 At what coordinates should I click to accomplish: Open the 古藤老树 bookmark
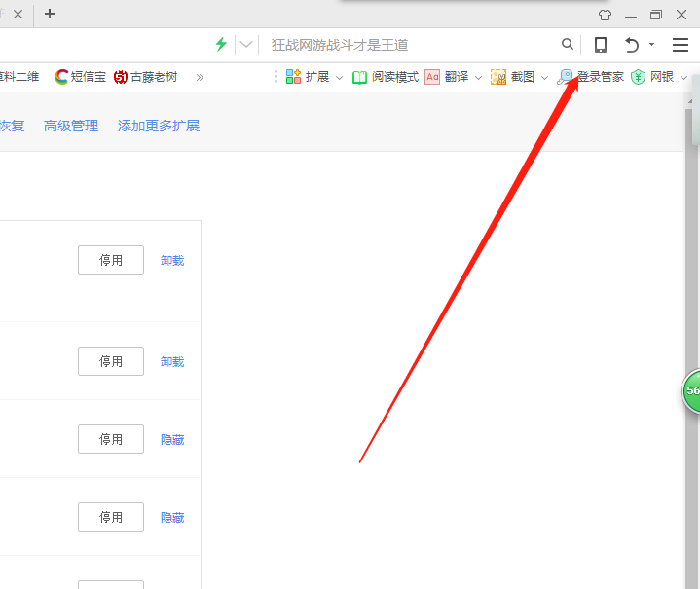[145, 77]
